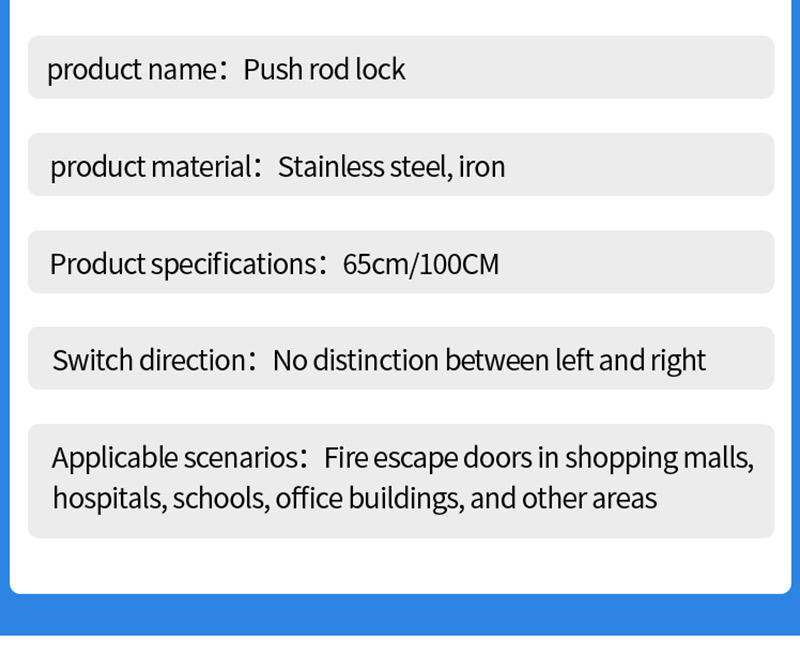
Task: Click the Product specifications row
Action: (401, 262)
